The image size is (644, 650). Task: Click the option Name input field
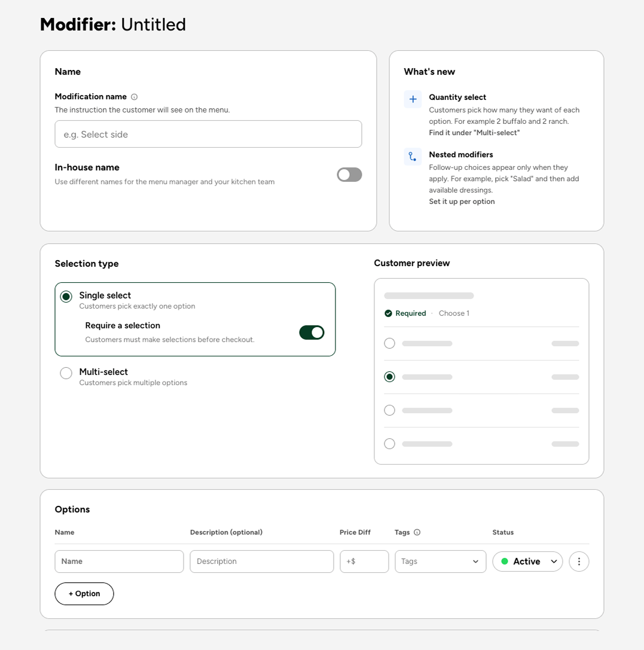click(119, 561)
